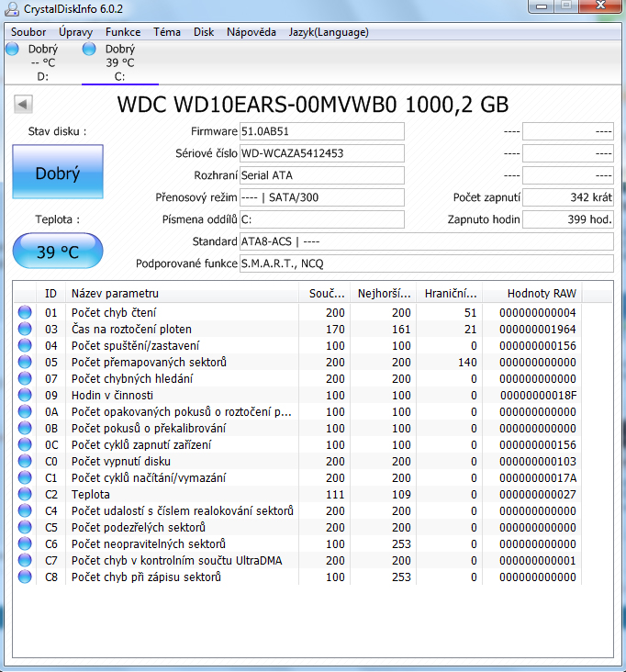Screen dimensions: 626x672
Task: Click the status icon beside Teplota row
Action: pyautogui.click(x=25, y=494)
